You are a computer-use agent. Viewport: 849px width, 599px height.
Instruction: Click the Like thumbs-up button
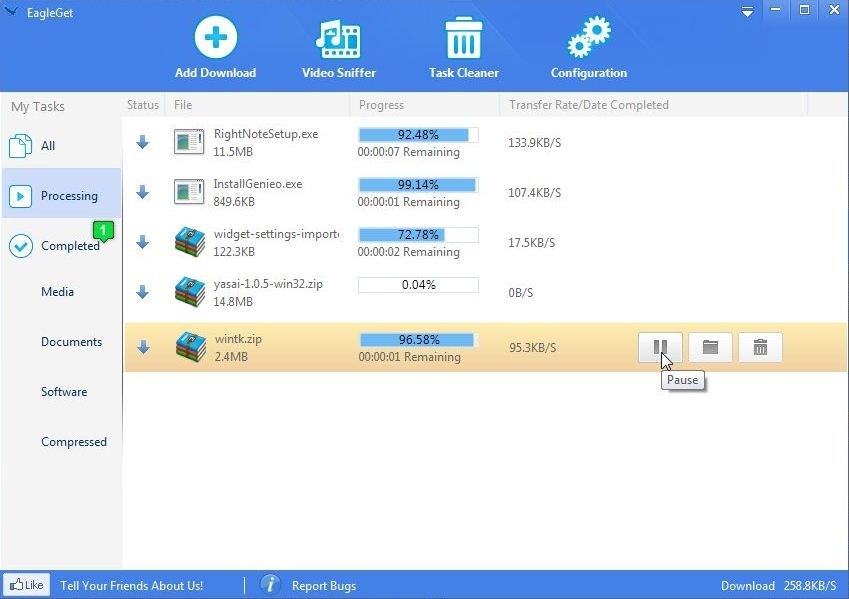pos(26,585)
